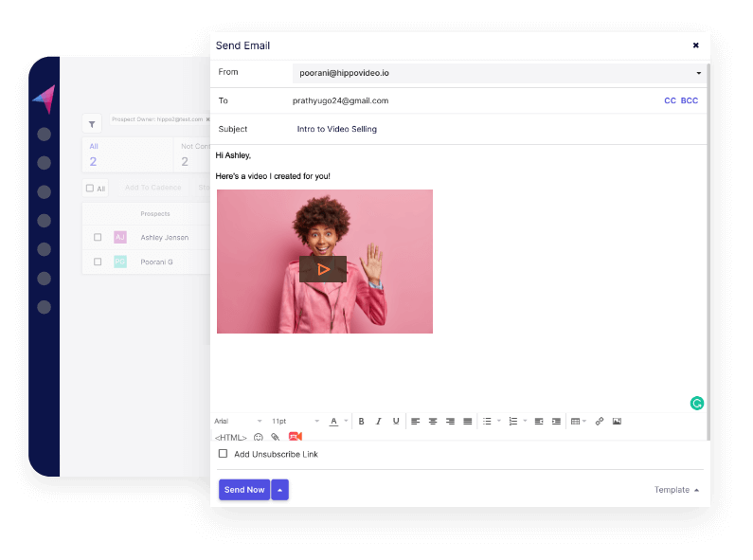
Task: Click the Grammarly icon in the email body
Action: click(697, 403)
